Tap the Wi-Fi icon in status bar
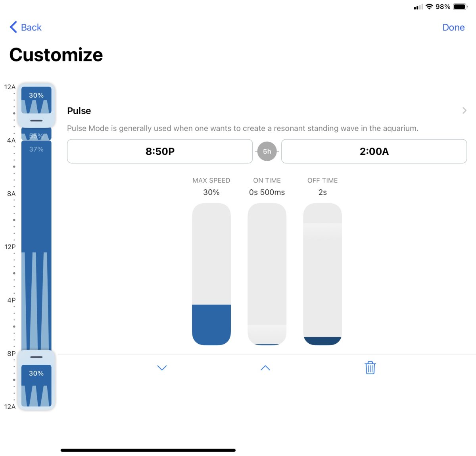 click(429, 7)
